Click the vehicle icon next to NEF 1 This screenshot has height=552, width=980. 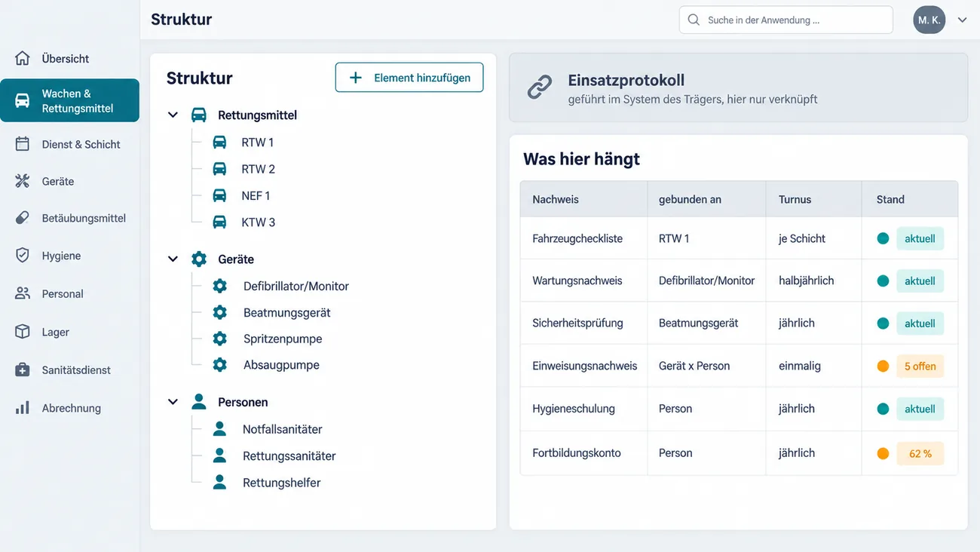point(219,195)
